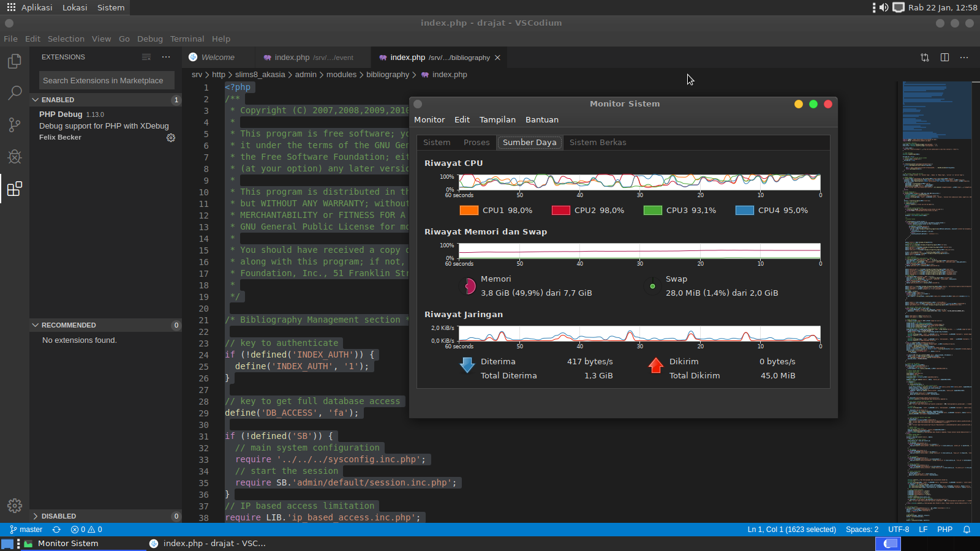Image resolution: width=980 pixels, height=551 pixels.
Task: Collapse the RECOMMENDED extensions section
Action: pos(105,325)
